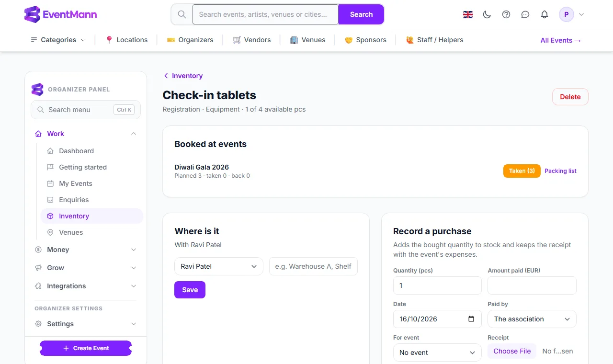Click the Create Event button
Viewport: 613px width, 364px height.
pos(86,348)
